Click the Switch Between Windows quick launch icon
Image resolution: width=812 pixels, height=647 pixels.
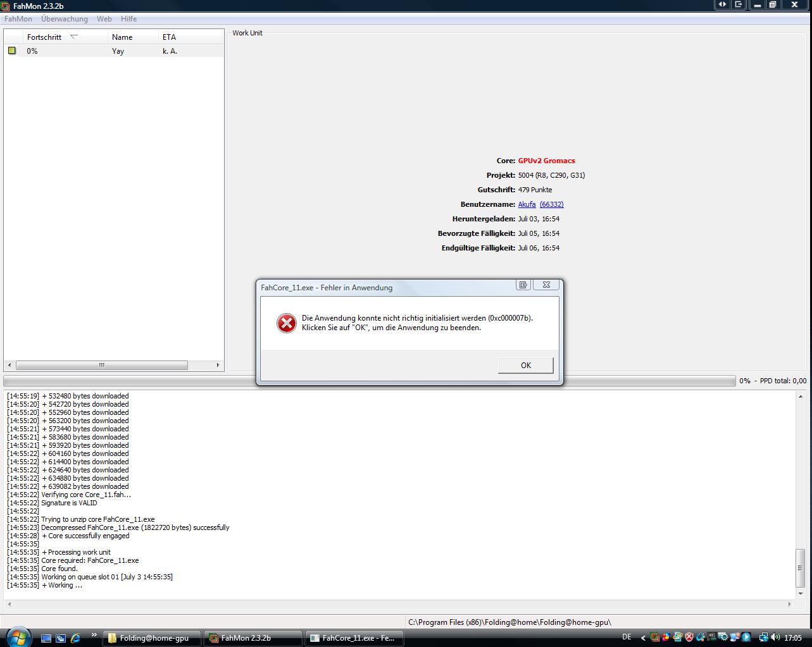tap(61, 638)
